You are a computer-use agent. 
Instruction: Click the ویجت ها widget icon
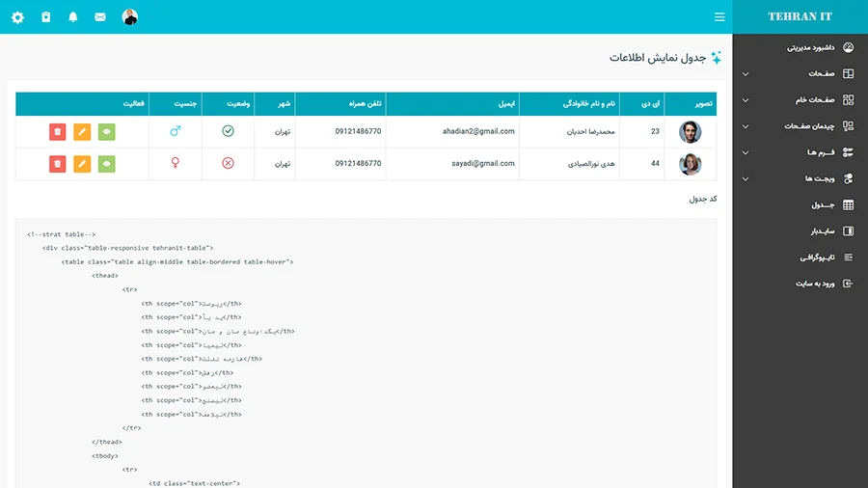[x=848, y=178]
